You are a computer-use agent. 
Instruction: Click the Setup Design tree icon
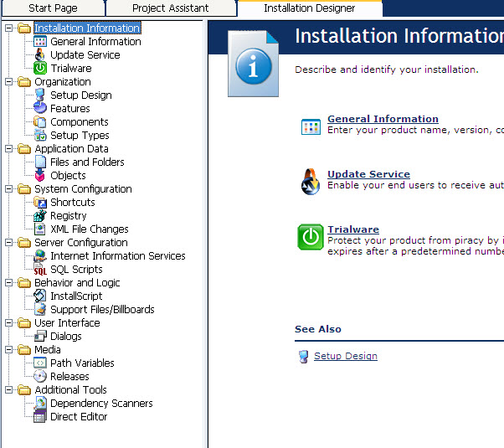[40, 95]
